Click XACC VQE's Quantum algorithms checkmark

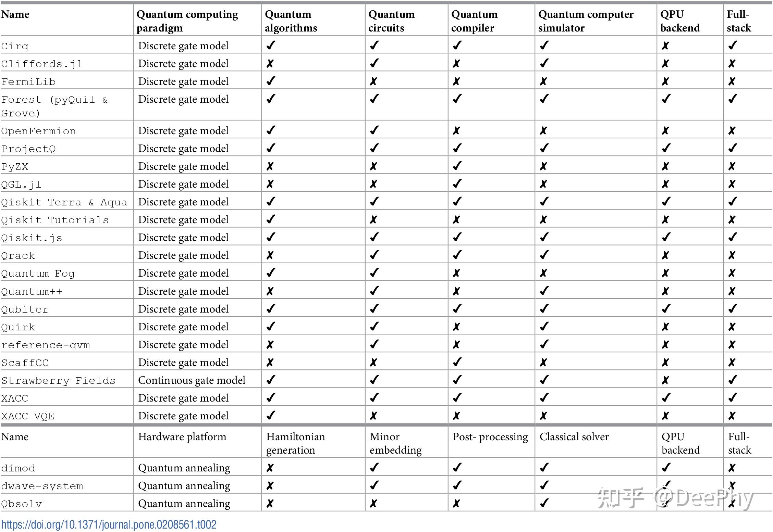[271, 416]
